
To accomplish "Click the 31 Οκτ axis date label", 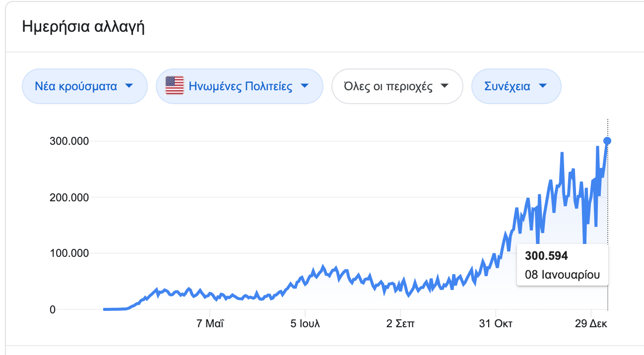I will (x=496, y=324).
